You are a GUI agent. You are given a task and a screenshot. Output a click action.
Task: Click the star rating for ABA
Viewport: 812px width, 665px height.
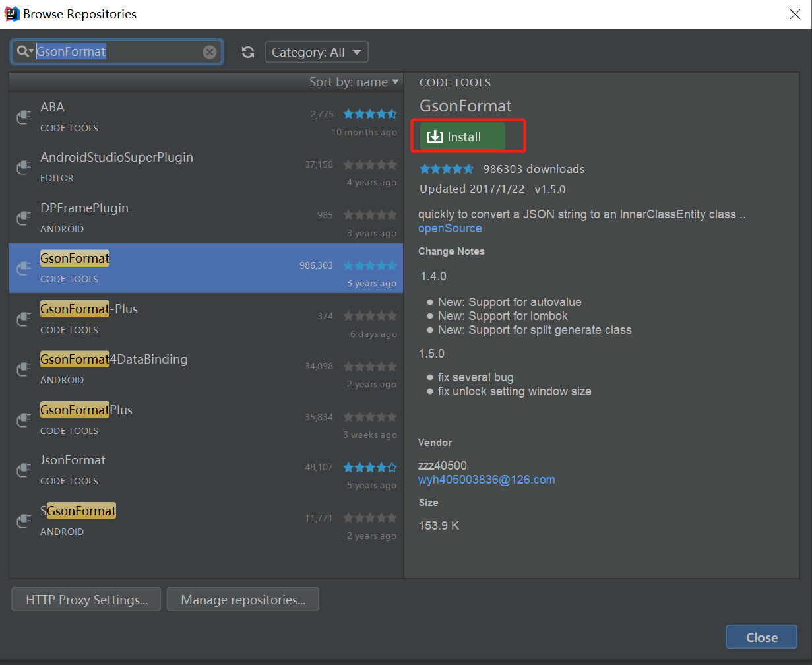370,114
